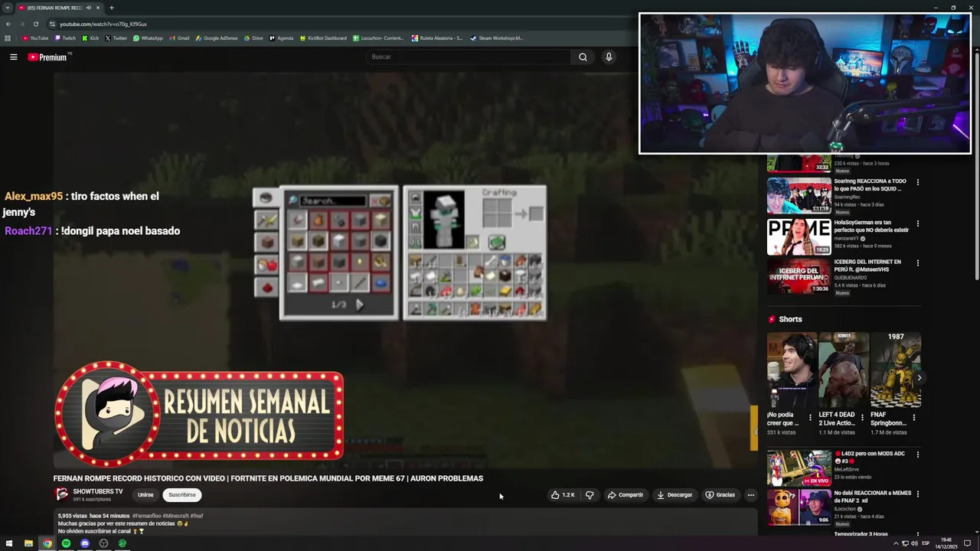This screenshot has width=980, height=551.
Task: Click the Suscribirse button
Action: [x=182, y=495]
